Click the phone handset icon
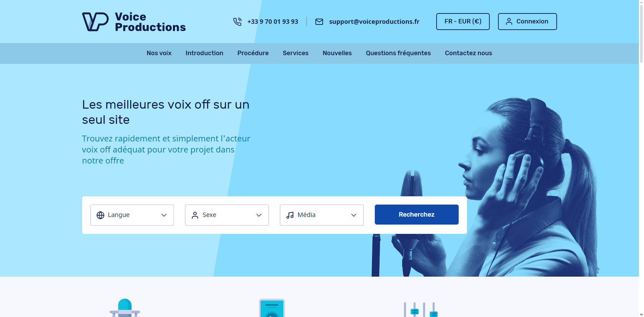The width and height of the screenshot is (644, 317). 237,22
